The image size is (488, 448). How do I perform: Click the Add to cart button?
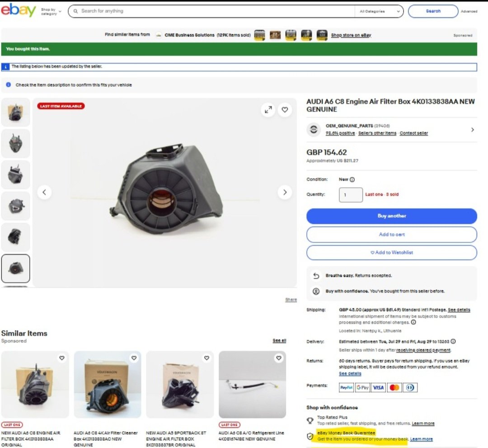coord(391,235)
